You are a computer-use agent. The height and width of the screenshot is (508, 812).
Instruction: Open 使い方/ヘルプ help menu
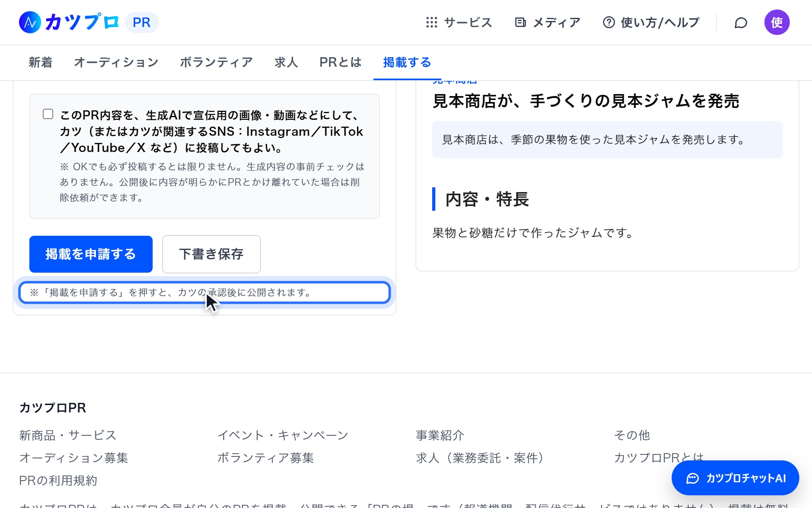(x=651, y=22)
